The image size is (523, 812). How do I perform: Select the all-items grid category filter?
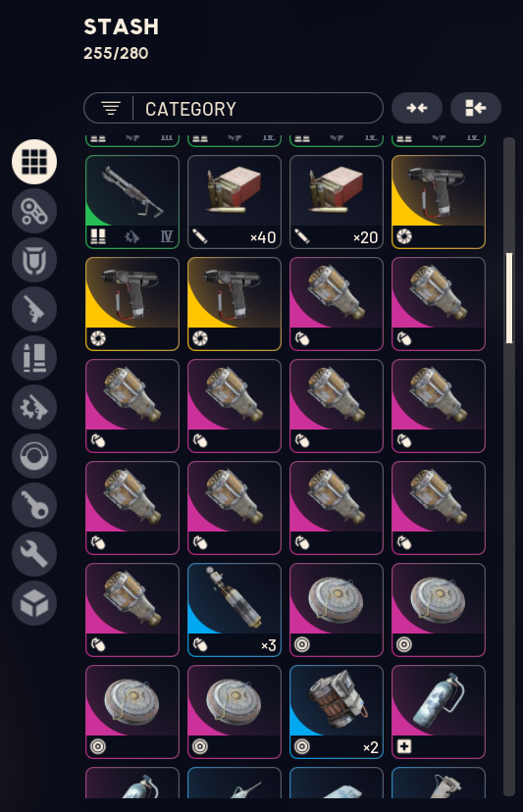click(x=34, y=162)
